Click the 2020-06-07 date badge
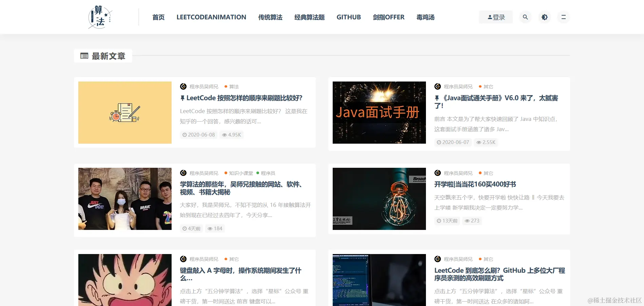Viewport: 644px width, 306px height. [x=453, y=142]
